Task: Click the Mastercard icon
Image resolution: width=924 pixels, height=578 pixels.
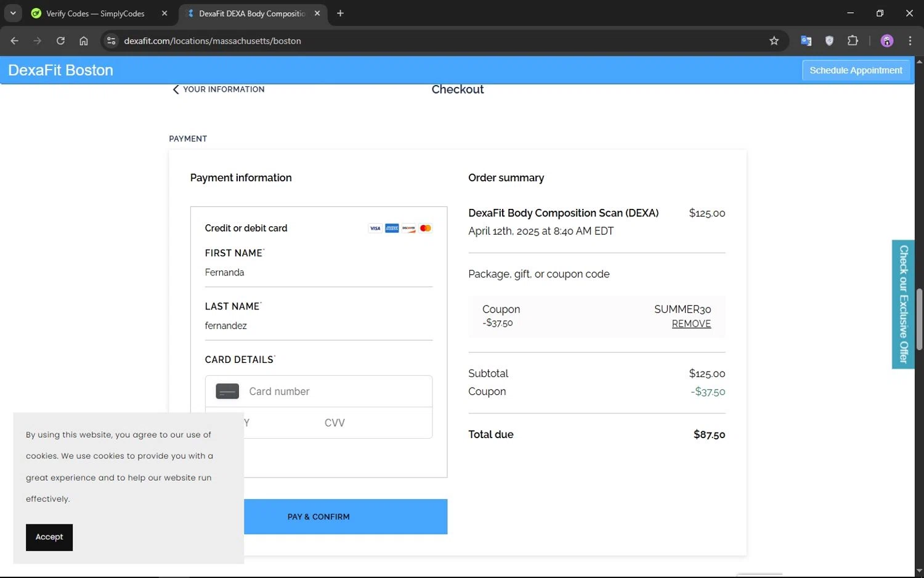Action: pos(425,228)
